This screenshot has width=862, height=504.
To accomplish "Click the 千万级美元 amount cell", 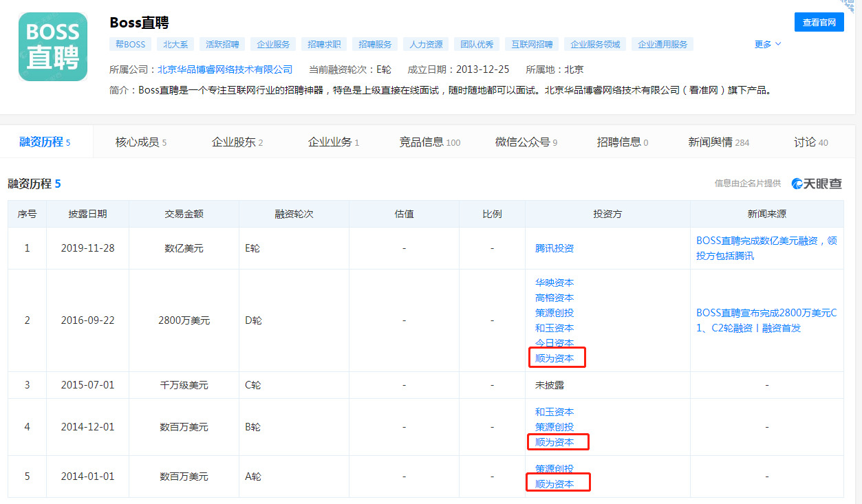I will tap(184, 385).
